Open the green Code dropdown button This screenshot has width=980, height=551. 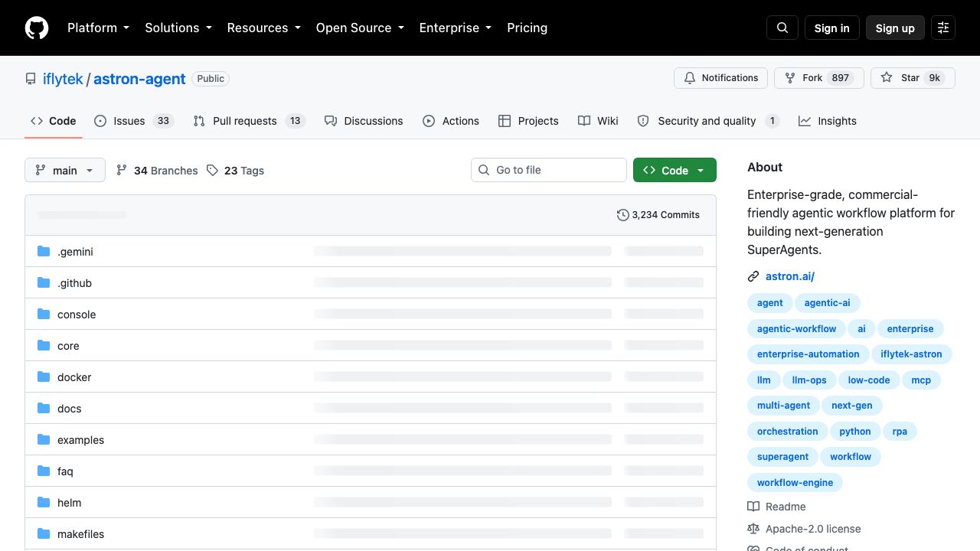(x=675, y=170)
